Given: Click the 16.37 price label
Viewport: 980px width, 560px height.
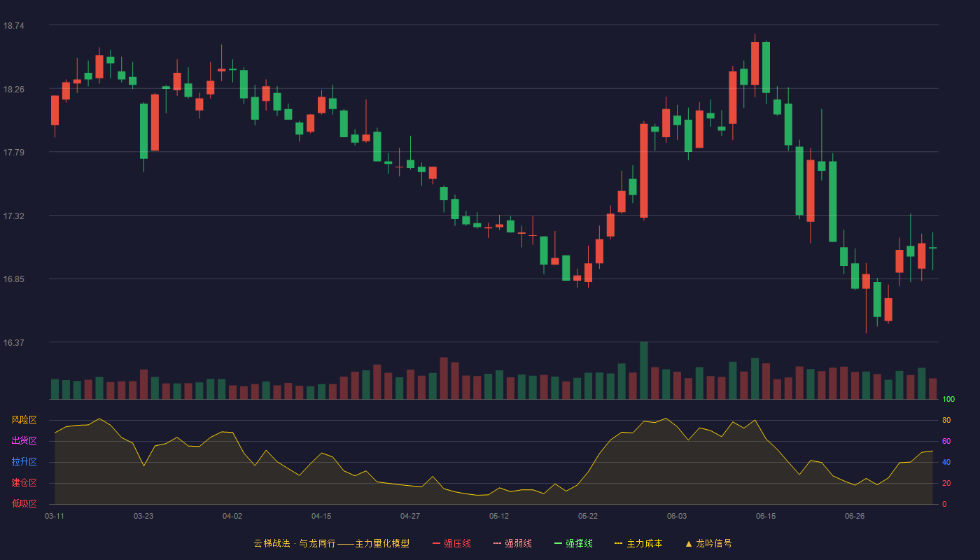Looking at the screenshot, I should (13, 343).
